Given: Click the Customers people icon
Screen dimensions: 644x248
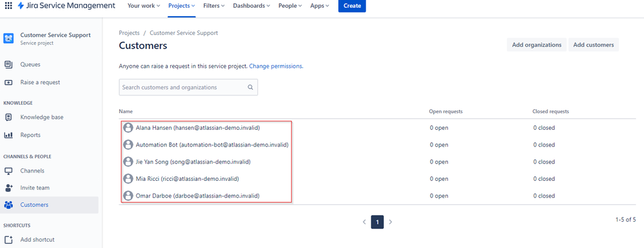Looking at the screenshot, I should [8, 205].
